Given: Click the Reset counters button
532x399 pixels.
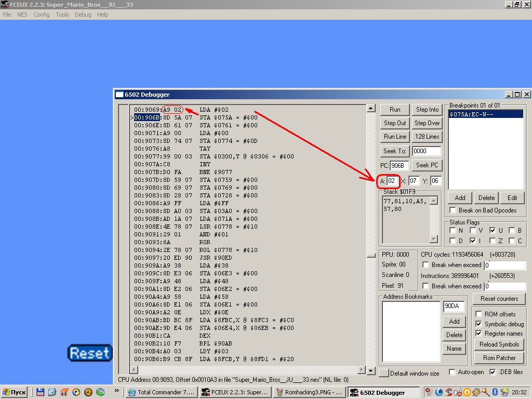Looking at the screenshot, I should click(x=499, y=299).
